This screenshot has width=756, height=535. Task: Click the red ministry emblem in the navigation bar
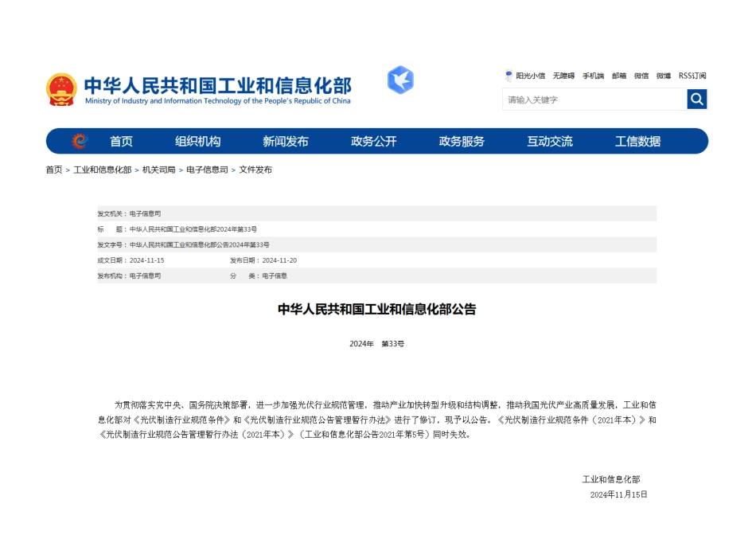click(x=78, y=141)
